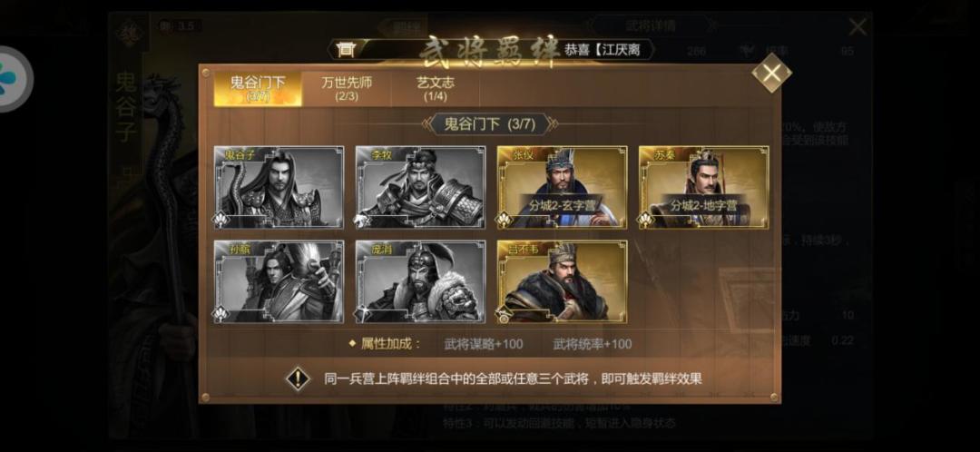Click the troop type emblem on 吕不韦's card
Viewport: 980px width, 452px height.
click(x=505, y=314)
